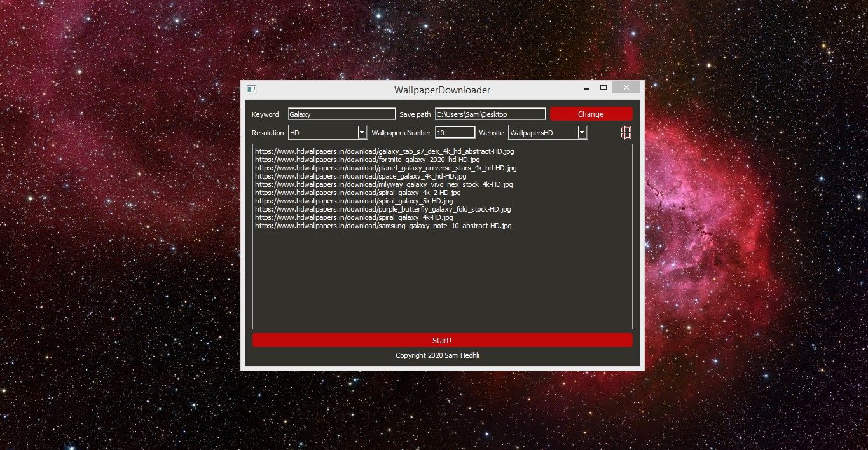
Task: Click the Keyword field containing Galaxy
Action: tap(341, 114)
